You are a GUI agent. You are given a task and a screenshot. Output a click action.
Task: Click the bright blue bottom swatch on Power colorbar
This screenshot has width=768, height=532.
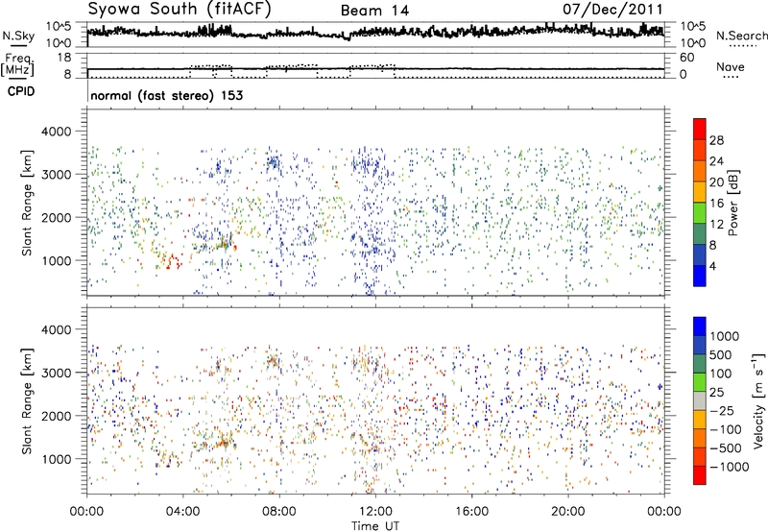point(700,276)
